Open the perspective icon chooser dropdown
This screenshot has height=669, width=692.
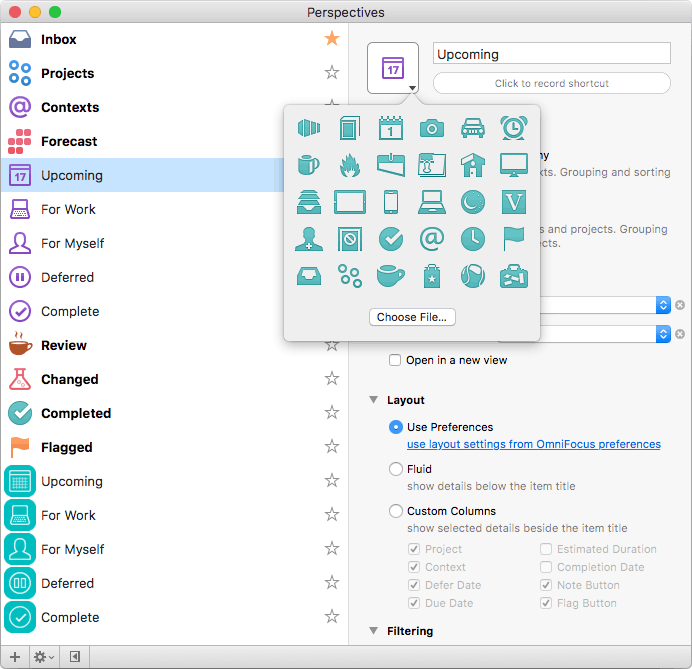393,68
